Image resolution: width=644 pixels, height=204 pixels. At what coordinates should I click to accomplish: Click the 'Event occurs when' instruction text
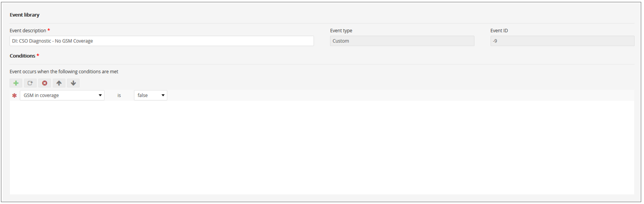64,72
